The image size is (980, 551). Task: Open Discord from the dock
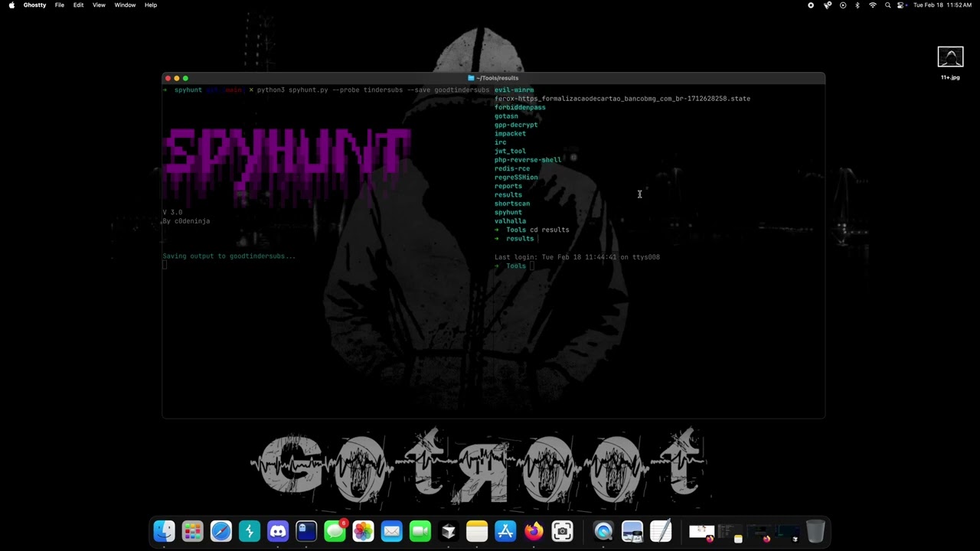click(278, 531)
